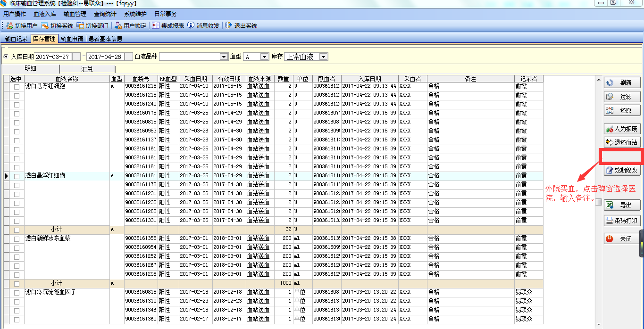Click the subtotal quantity 1000 cell
Image resolution: width=644 pixels, height=329 pixels.
[x=284, y=283]
